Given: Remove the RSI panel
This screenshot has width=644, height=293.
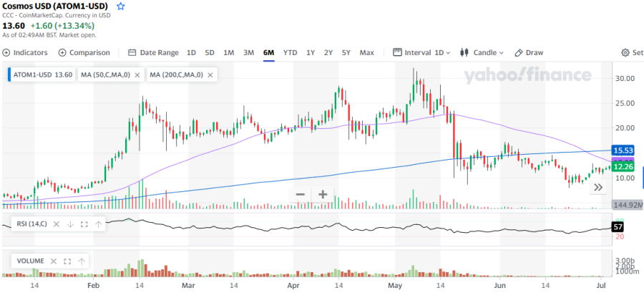Looking at the screenshot, I should pyautogui.click(x=57, y=224).
